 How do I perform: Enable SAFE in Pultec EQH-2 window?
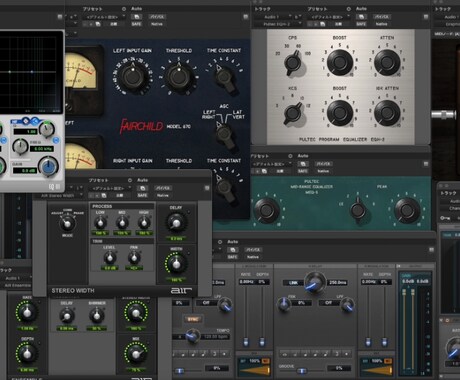pyautogui.click(x=361, y=24)
